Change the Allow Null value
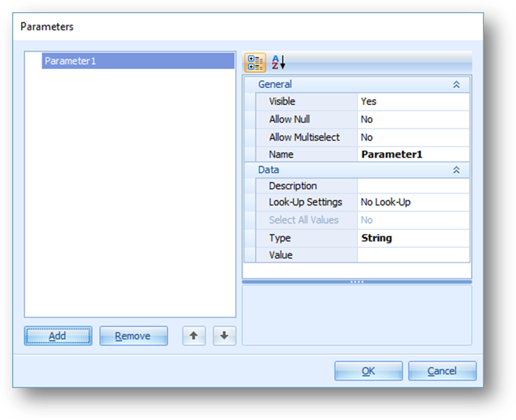This screenshot has width=516, height=420. [413, 120]
